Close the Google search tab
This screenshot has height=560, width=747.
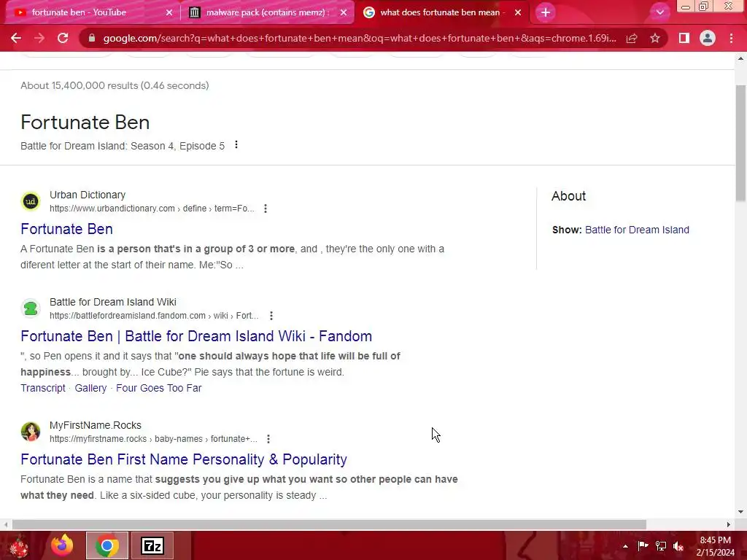(x=518, y=13)
